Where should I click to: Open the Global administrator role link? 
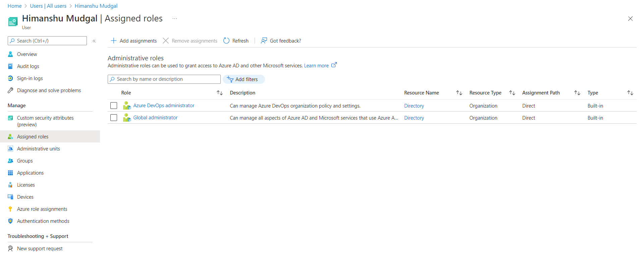point(155,118)
